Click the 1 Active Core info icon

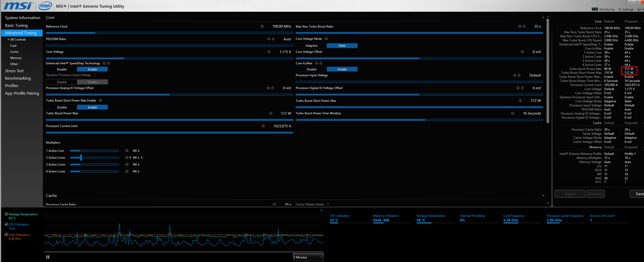pos(127,151)
